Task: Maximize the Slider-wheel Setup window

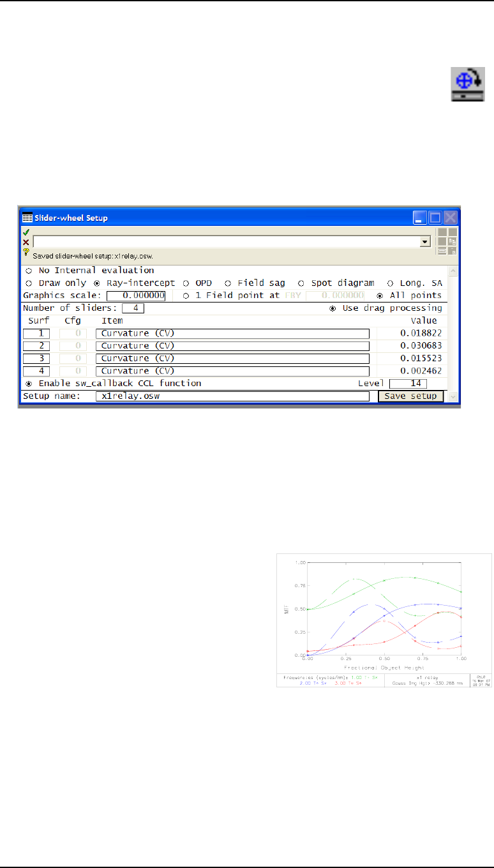Action: 435,218
